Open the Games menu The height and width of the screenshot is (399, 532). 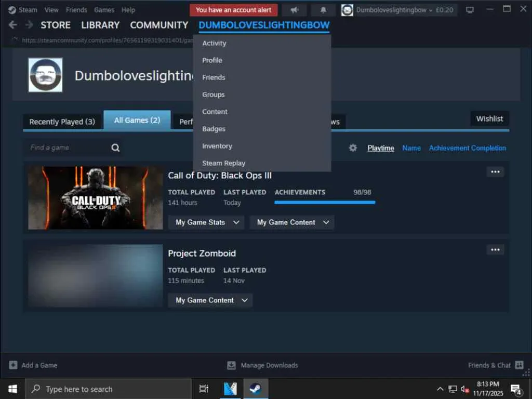coord(104,10)
